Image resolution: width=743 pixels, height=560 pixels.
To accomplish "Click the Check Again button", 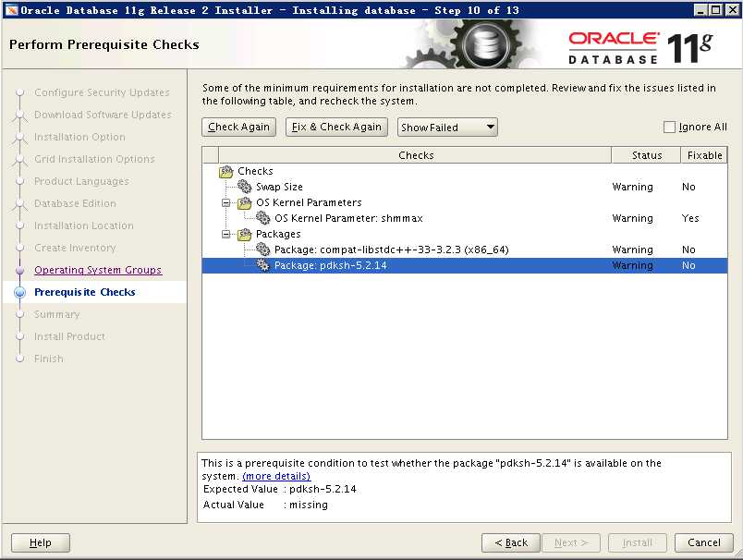I will [238, 127].
